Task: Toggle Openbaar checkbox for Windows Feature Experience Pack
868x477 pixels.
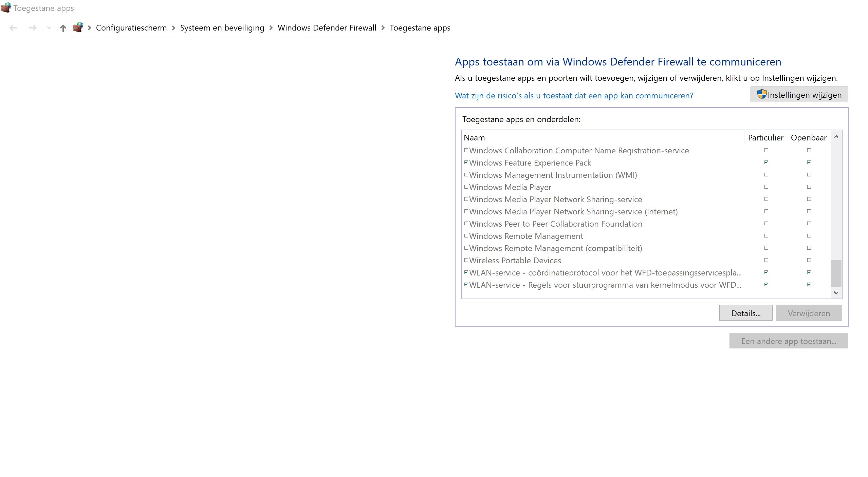Action: point(809,163)
